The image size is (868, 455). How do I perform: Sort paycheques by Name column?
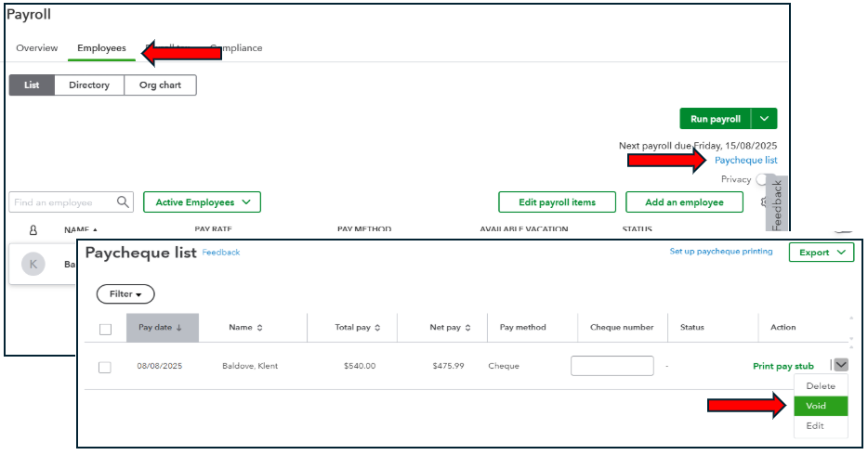tap(245, 327)
